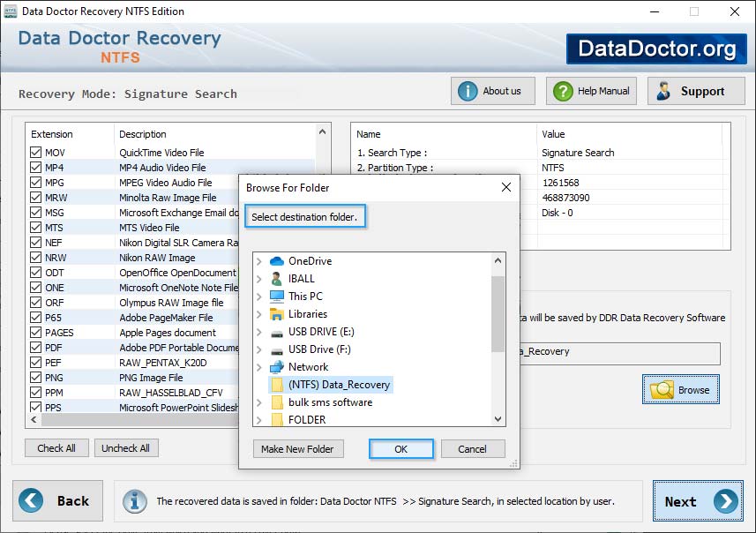Open the Help Manual

[591, 91]
